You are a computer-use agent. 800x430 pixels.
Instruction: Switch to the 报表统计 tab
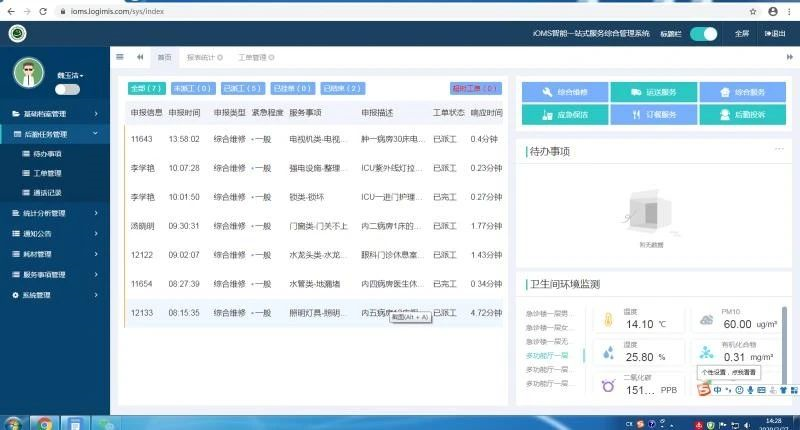pos(204,57)
